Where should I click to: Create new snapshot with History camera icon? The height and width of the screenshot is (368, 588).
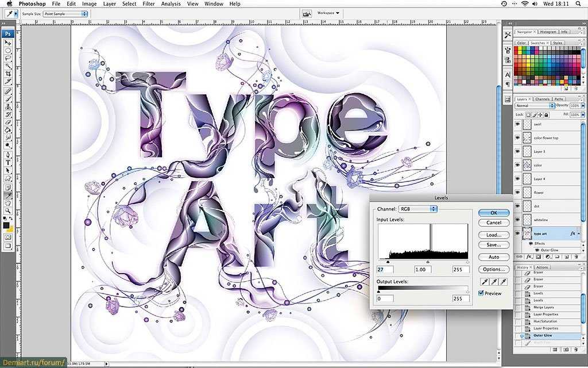567,350
